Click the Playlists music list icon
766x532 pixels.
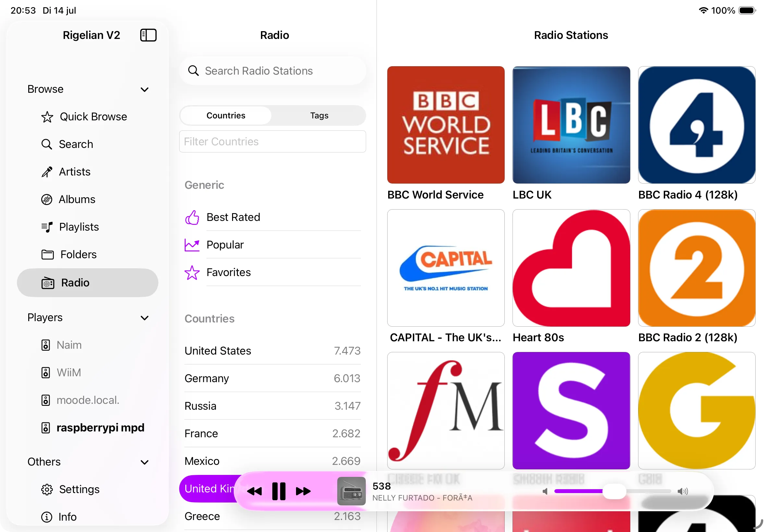tap(47, 227)
